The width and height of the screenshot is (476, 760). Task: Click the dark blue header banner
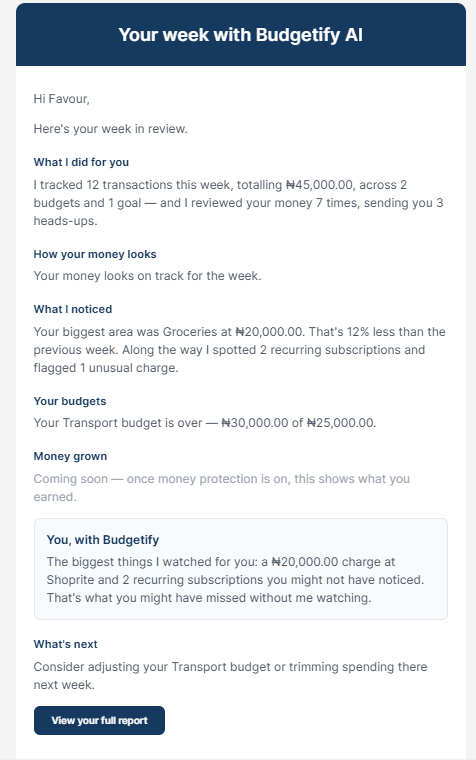point(241,35)
